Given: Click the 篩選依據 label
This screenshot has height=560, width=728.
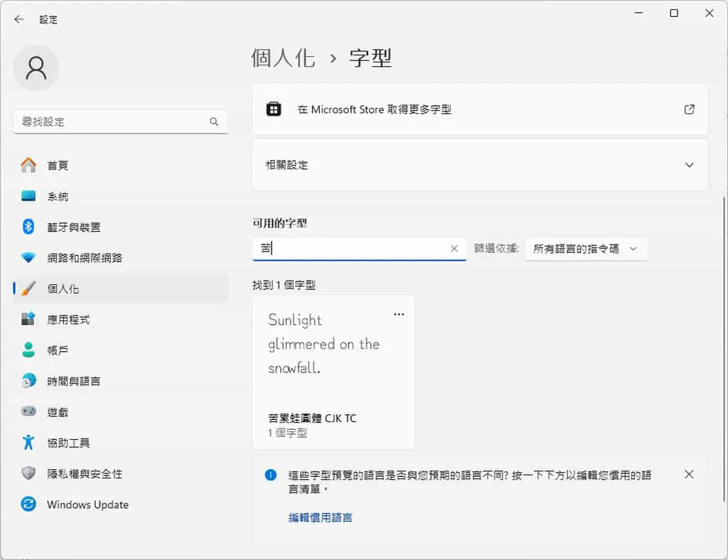Looking at the screenshot, I should (x=496, y=249).
